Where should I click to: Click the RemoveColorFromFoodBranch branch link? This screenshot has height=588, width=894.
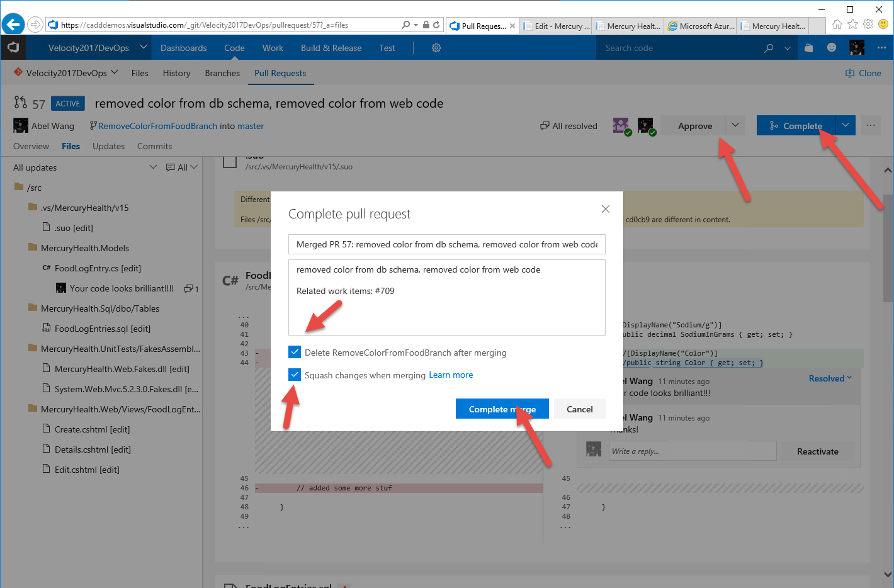point(157,126)
